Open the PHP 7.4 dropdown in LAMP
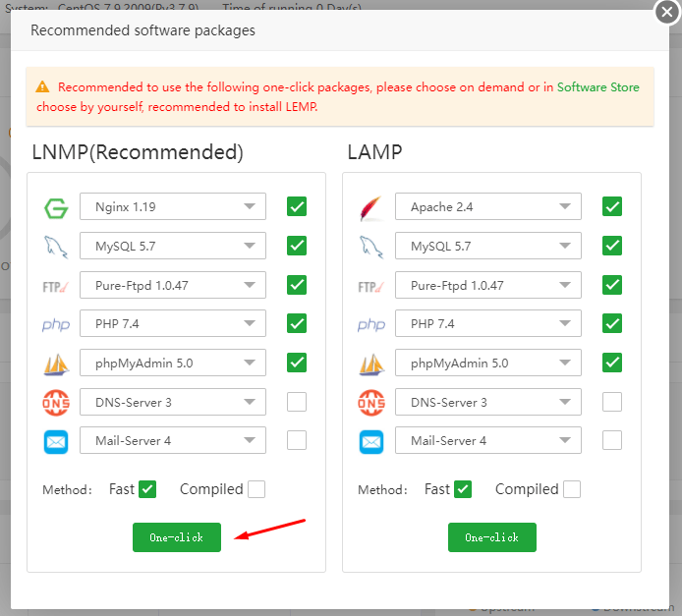 pos(488,324)
